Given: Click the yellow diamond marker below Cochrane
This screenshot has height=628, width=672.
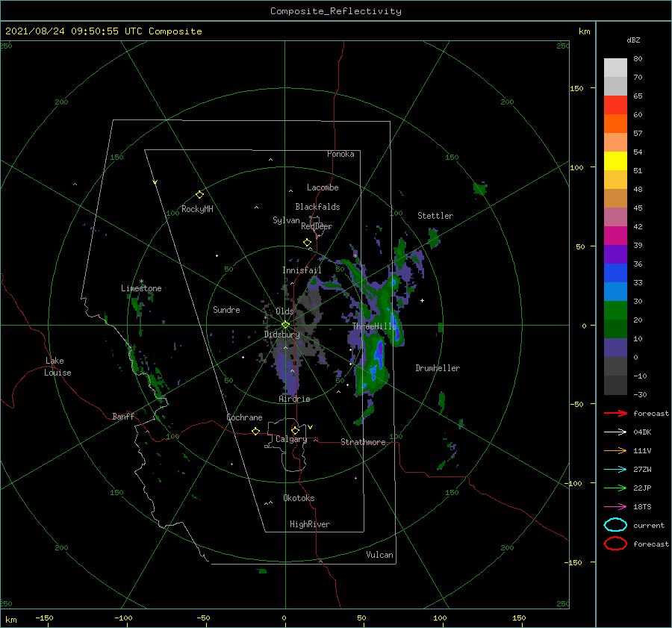Looking at the screenshot, I should coord(256,432).
